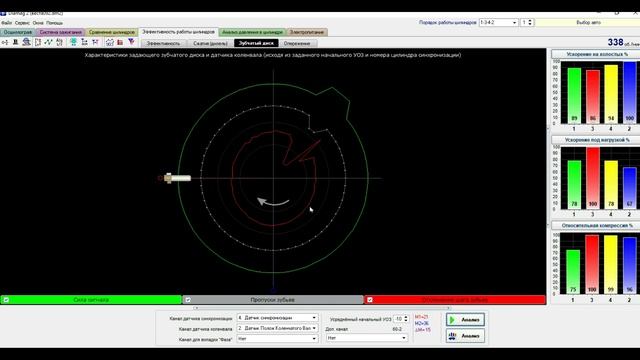This screenshot has height=360, width=640.
Task: Open the Канал датчика коленвала dropdown
Action: click(x=277, y=328)
